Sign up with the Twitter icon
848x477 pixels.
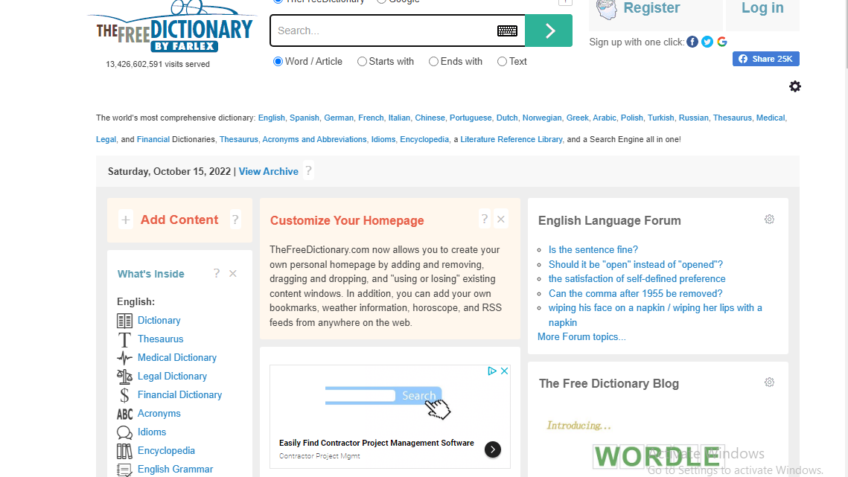pos(707,42)
